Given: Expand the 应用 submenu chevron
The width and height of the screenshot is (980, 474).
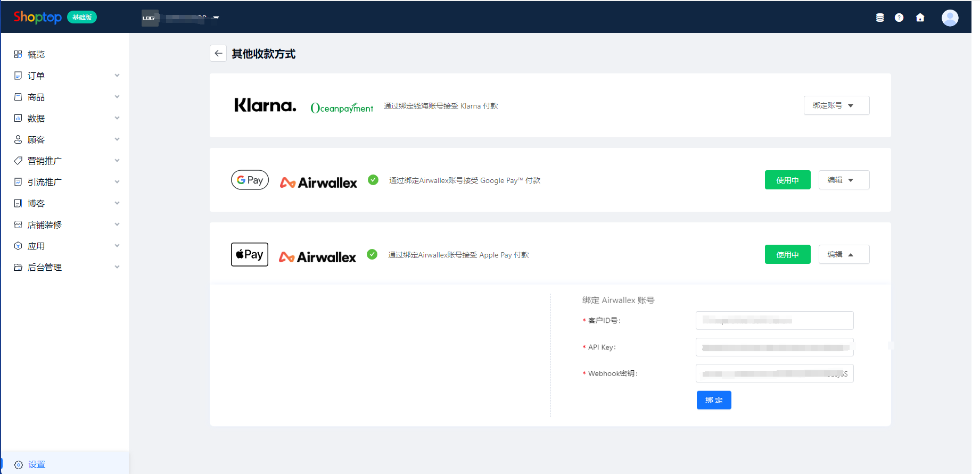Looking at the screenshot, I should 117,246.
